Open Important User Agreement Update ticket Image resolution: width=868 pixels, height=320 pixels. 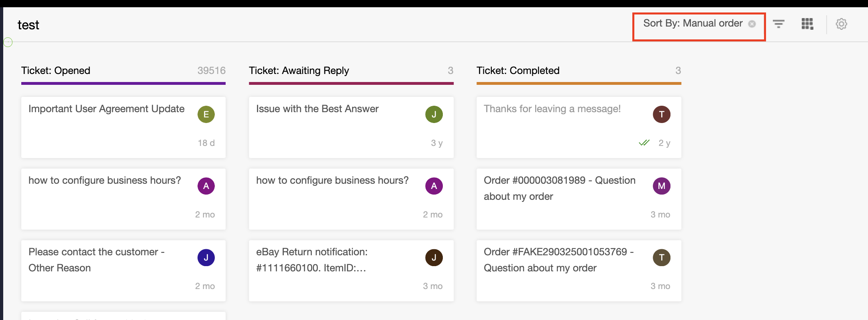(123, 127)
